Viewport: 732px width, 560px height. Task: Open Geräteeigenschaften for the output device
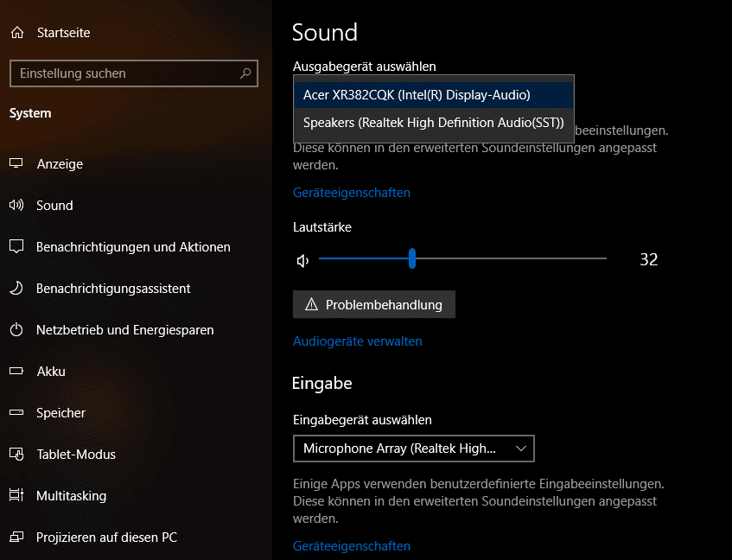click(351, 192)
